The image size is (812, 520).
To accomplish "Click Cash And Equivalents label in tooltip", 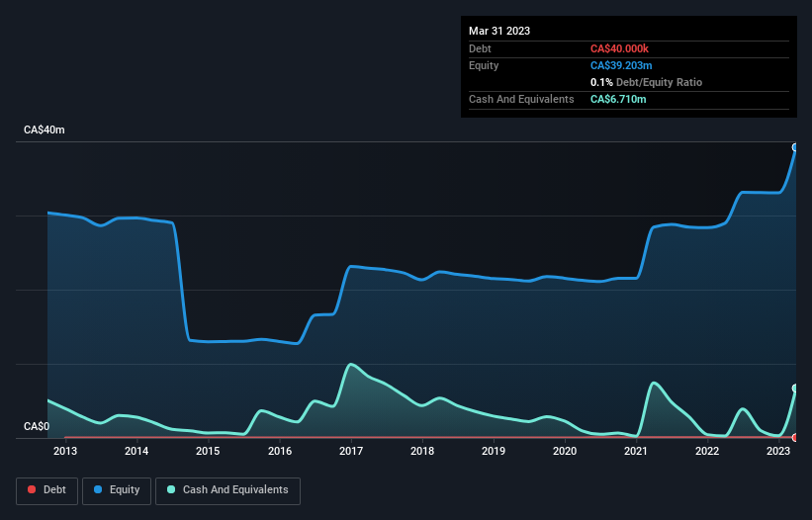I will pos(521,99).
